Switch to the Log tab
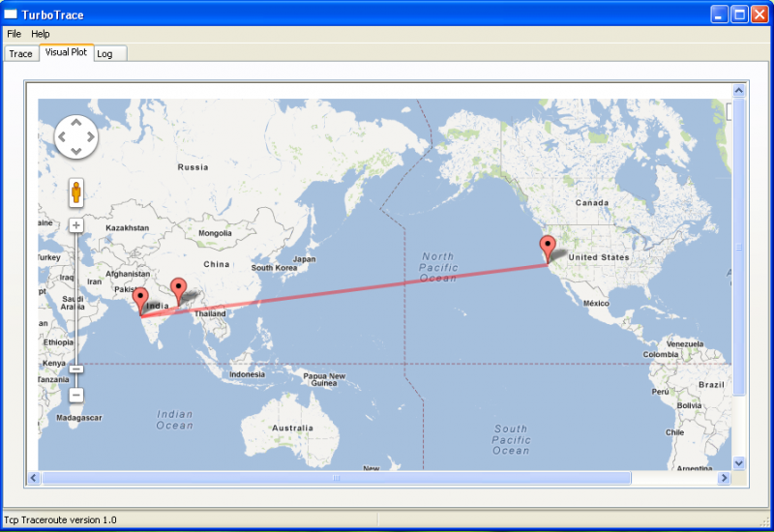 (109, 54)
